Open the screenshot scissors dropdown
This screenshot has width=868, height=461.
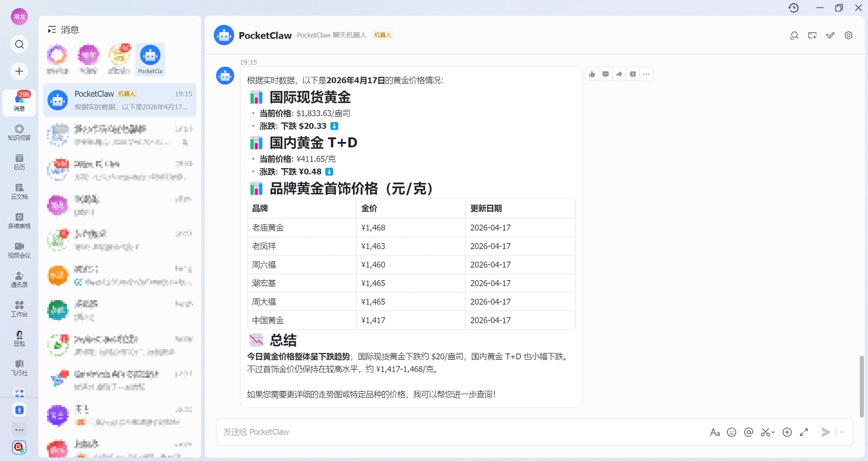coord(768,433)
